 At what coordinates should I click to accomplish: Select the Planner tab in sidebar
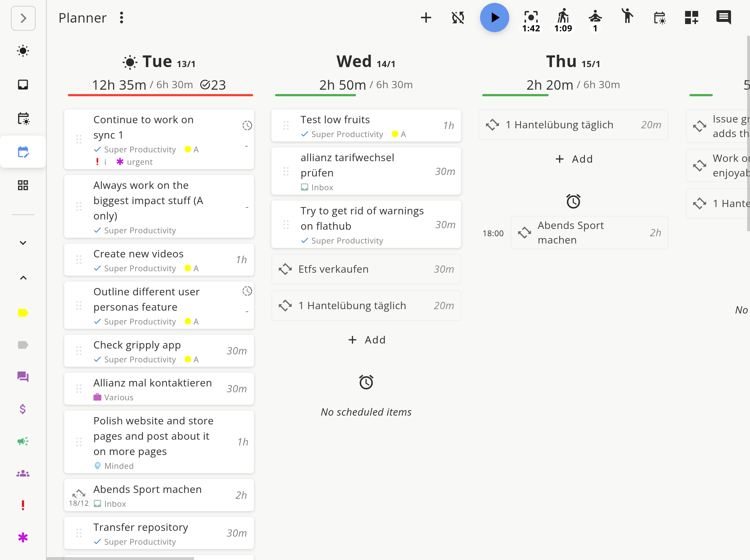click(23, 152)
